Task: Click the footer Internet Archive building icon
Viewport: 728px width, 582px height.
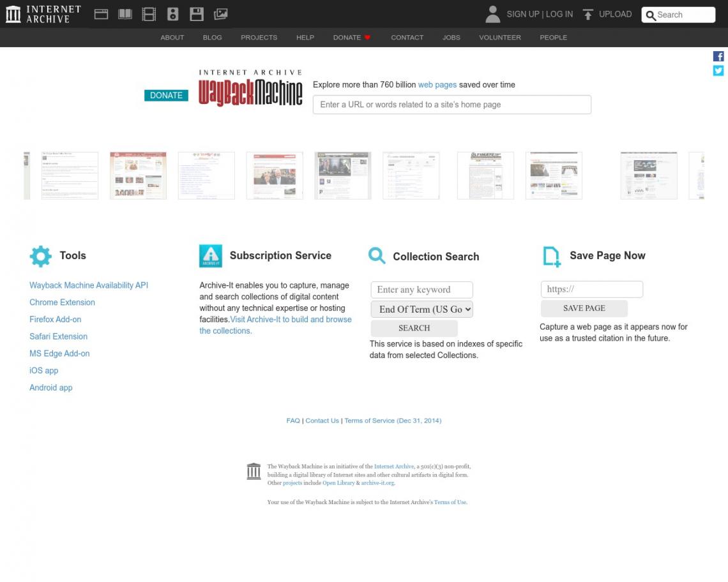Action: tap(254, 471)
